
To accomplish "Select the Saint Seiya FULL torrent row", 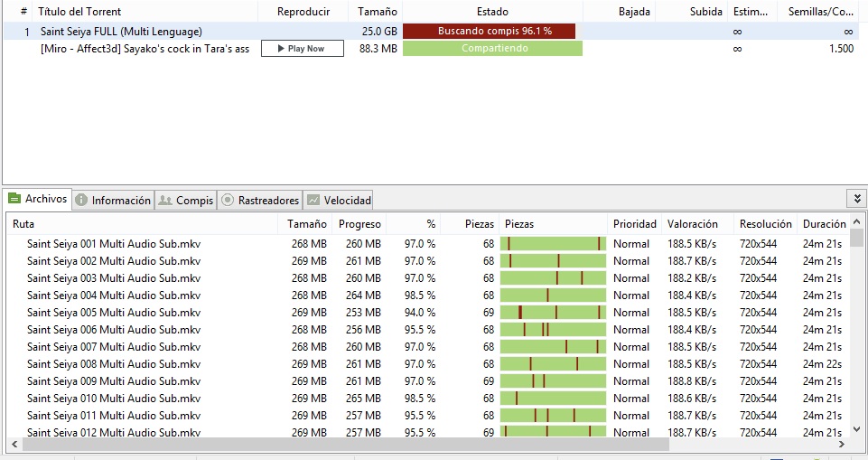I will click(432, 32).
